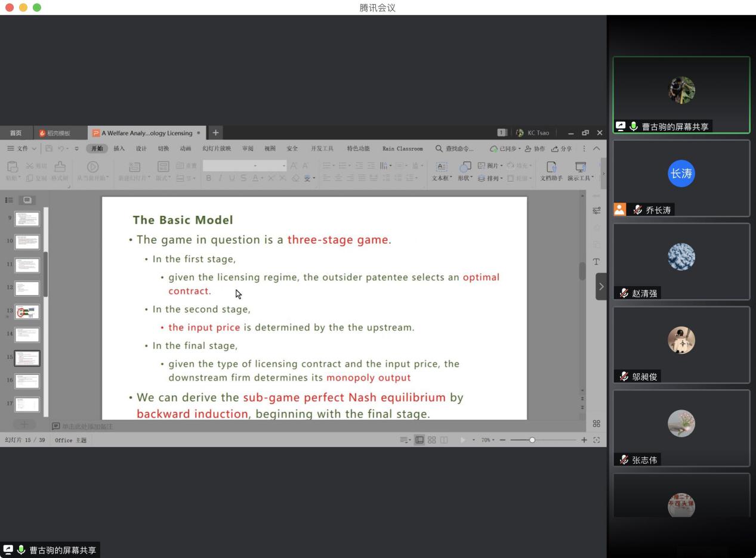Undo with the undo arrow icon

60,148
